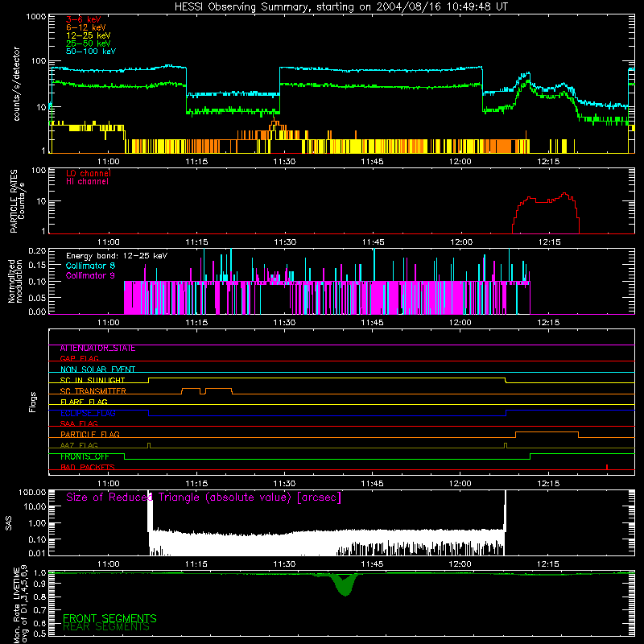Select the Collimator 9 legend label

90,275
